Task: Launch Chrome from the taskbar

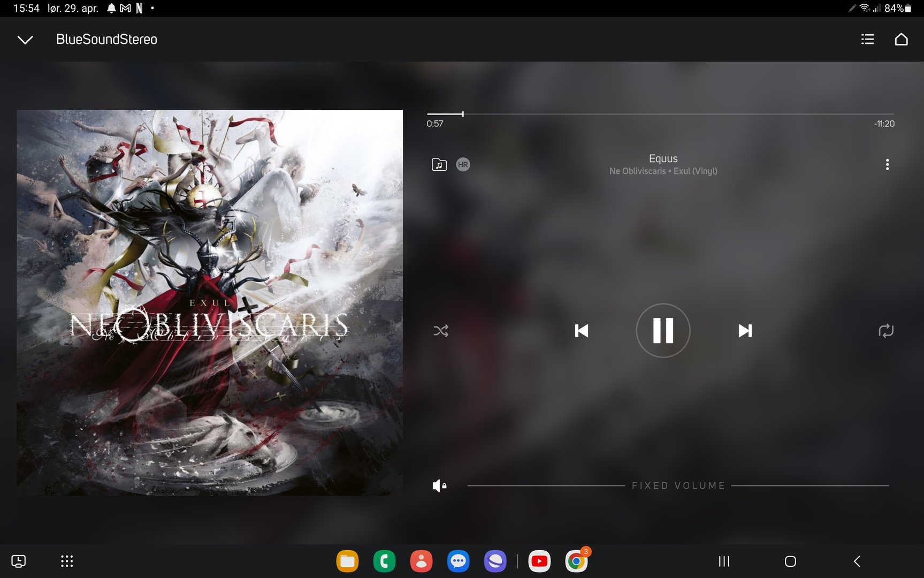Action: [x=576, y=561]
